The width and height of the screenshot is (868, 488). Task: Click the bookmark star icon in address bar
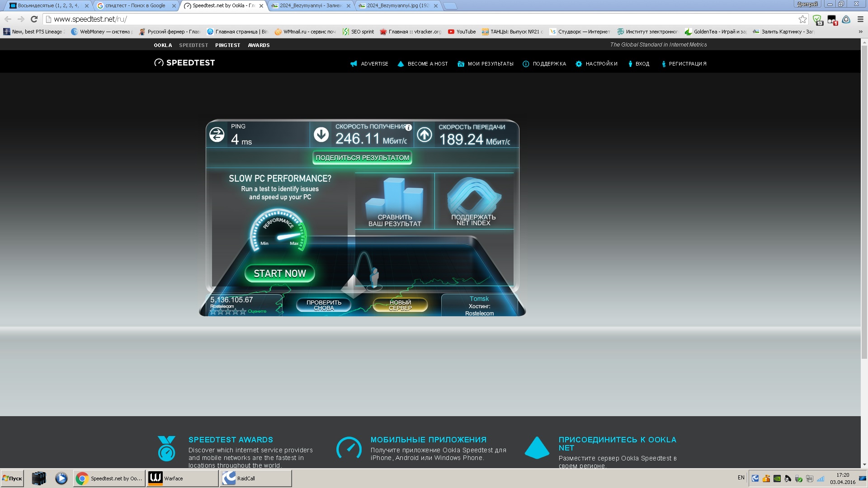coord(802,19)
